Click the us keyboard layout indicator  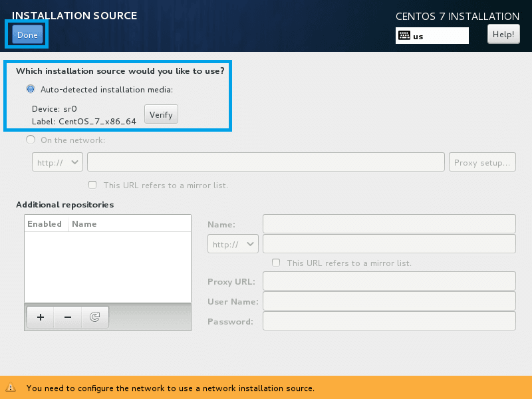point(432,36)
